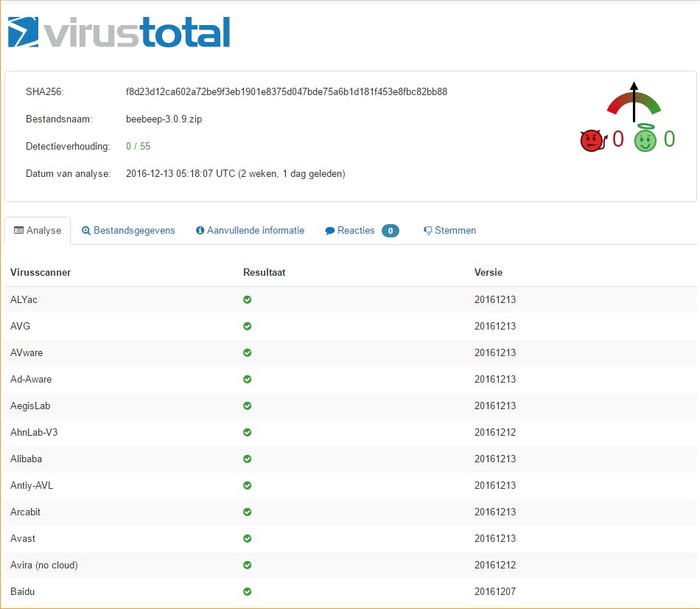The height and width of the screenshot is (609, 700).
Task: Open the Aanvullende informatie tab
Action: (x=251, y=231)
